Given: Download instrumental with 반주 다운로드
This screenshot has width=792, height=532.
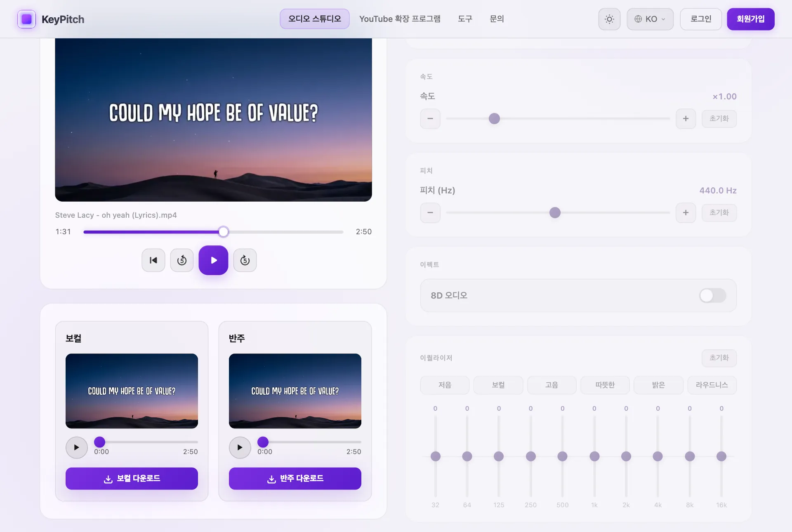Looking at the screenshot, I should [x=295, y=478].
